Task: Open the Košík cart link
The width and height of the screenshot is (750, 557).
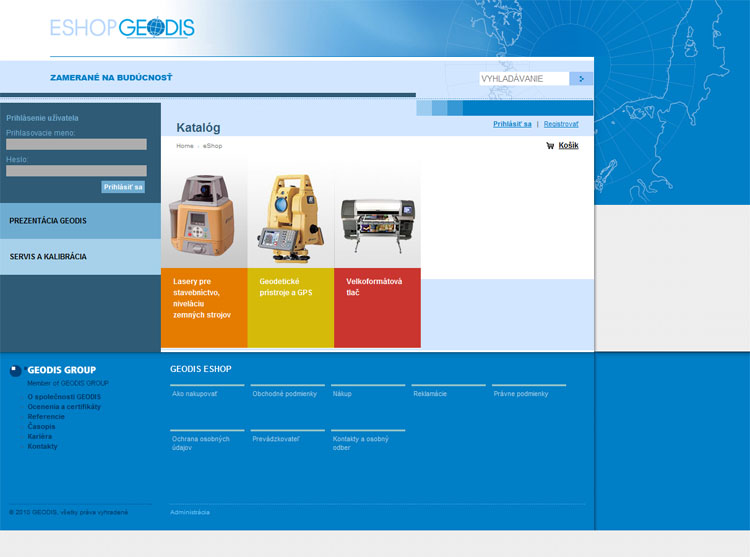Action: click(568, 145)
